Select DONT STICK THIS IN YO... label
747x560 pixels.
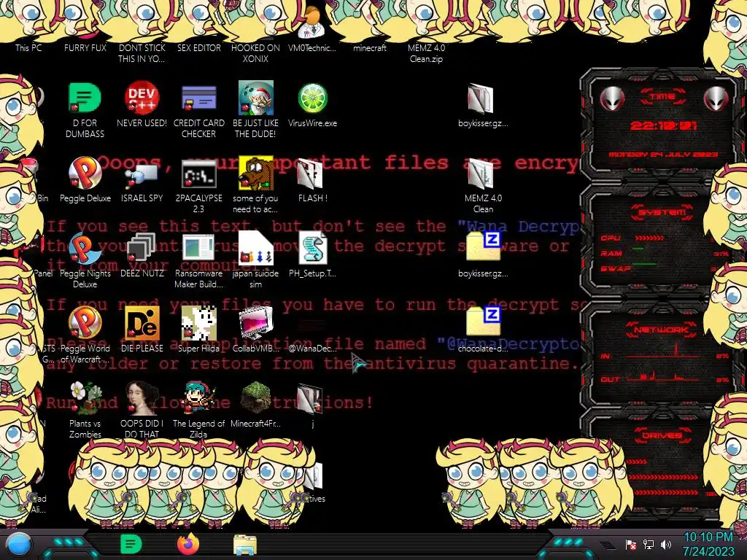point(142,53)
